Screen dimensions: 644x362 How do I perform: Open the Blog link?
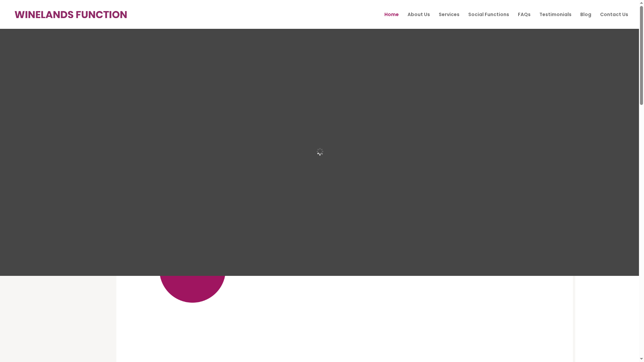(586, 14)
